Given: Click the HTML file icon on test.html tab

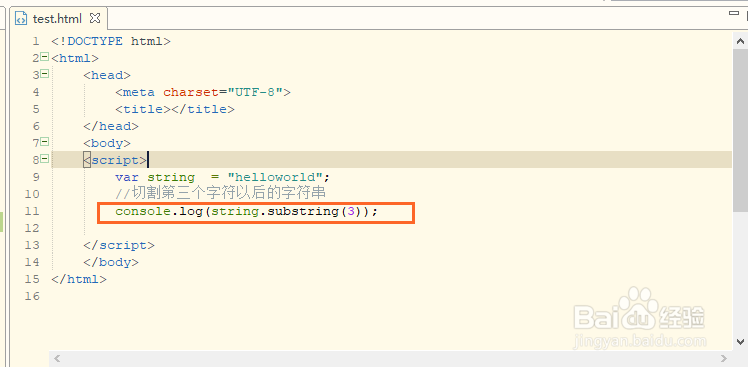Looking at the screenshot, I should (21, 19).
